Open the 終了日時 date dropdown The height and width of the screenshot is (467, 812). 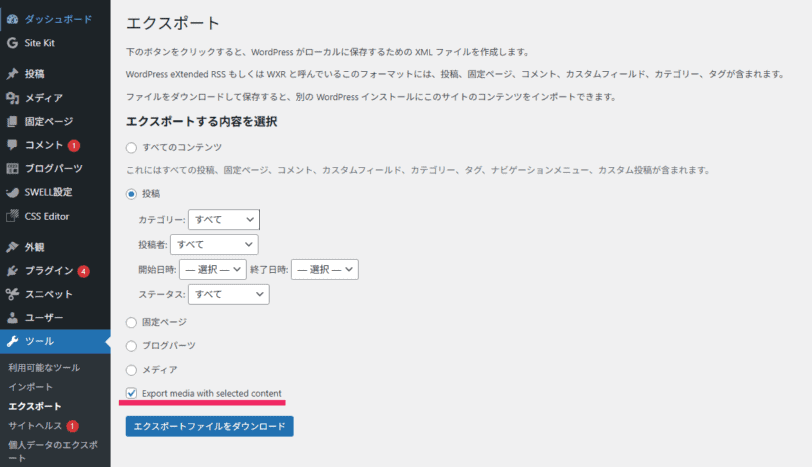pyautogui.click(x=325, y=269)
